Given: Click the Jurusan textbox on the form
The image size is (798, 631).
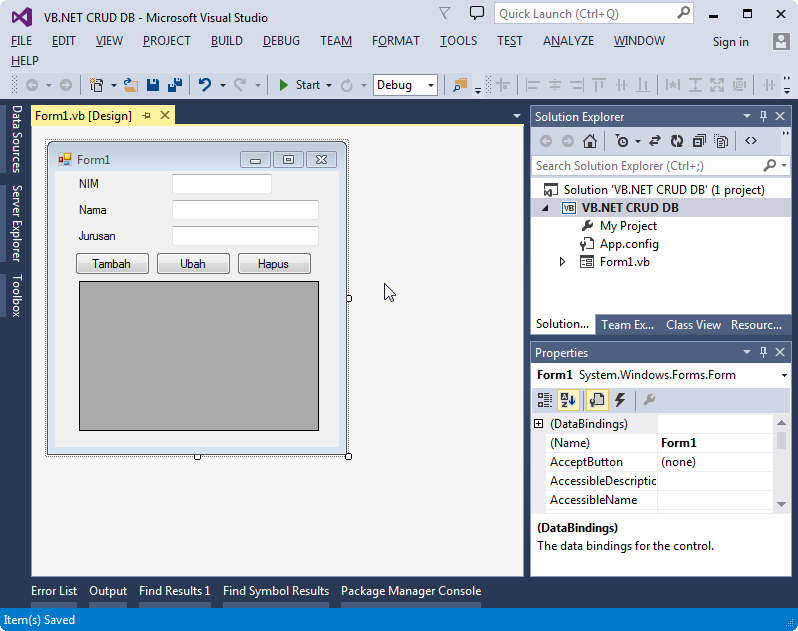Looking at the screenshot, I should point(245,236).
